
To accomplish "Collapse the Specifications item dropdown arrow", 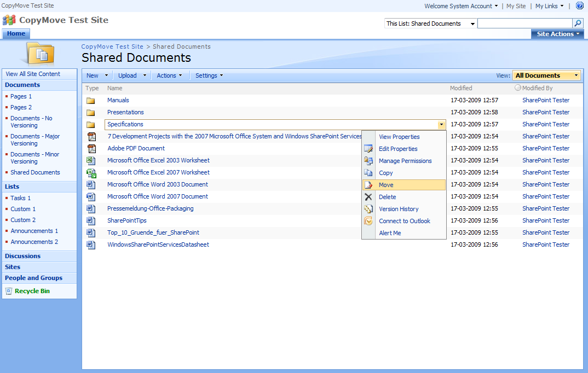I will click(441, 124).
